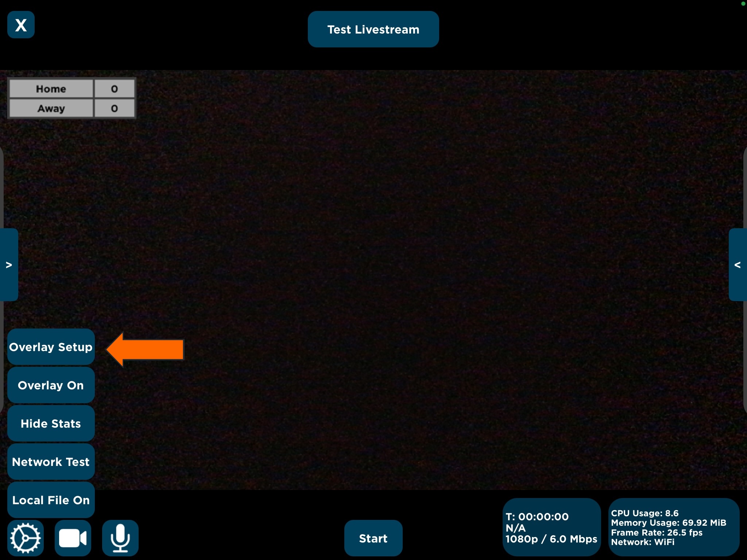Tap the CPU and memory stats panel
747x560 pixels.
coord(674,527)
